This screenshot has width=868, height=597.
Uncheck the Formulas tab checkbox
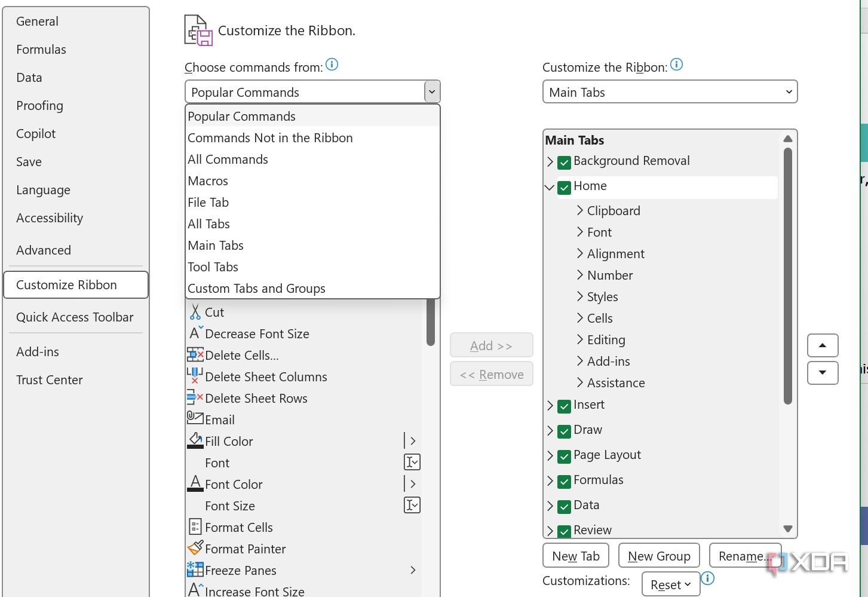pos(564,482)
